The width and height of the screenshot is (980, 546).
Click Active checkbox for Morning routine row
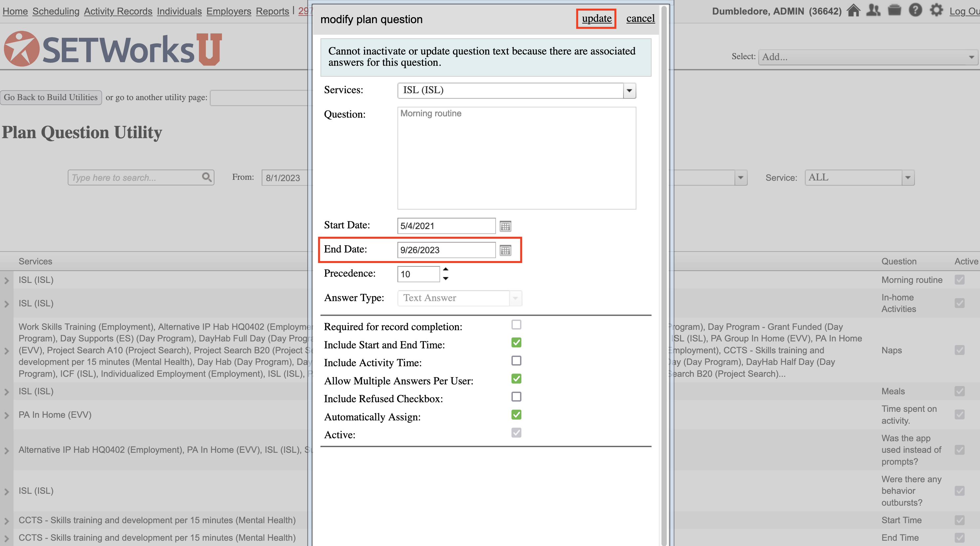point(960,280)
